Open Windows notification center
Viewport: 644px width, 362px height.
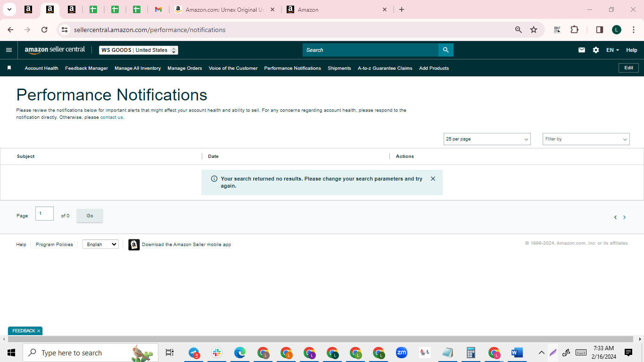click(x=628, y=353)
